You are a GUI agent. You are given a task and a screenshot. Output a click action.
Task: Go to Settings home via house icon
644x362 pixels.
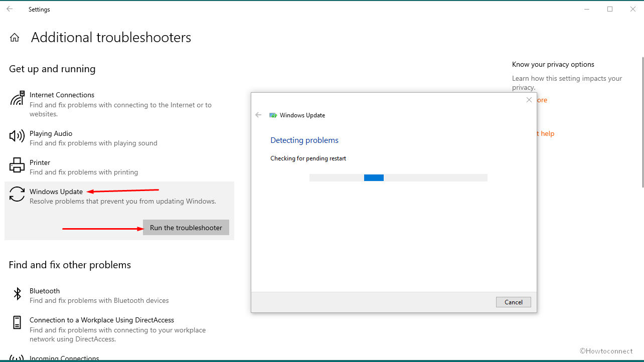[15, 38]
